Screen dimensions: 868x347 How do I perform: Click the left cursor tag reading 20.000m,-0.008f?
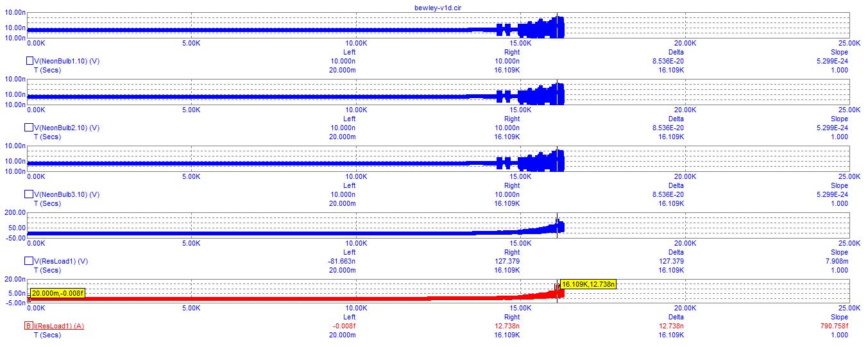pyautogui.click(x=57, y=293)
